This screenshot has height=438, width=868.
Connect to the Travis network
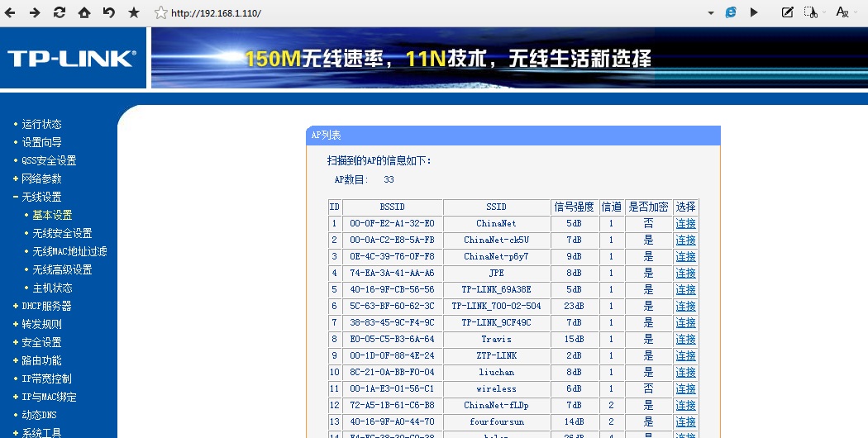click(x=685, y=340)
